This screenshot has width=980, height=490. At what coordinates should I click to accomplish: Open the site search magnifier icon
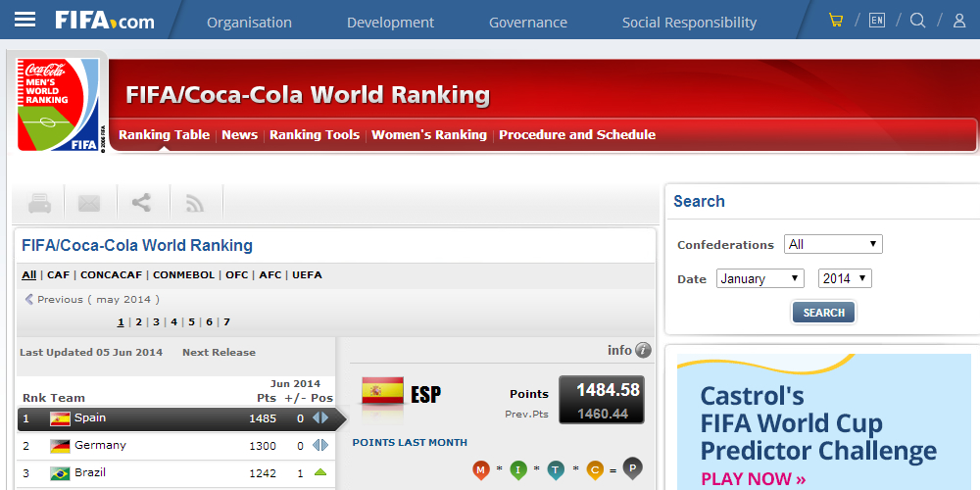pos(917,21)
